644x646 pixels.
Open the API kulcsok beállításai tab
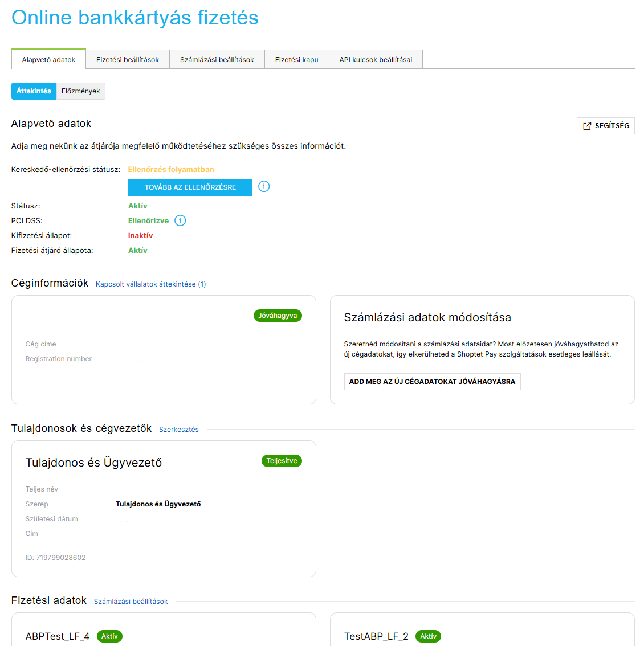(x=376, y=59)
